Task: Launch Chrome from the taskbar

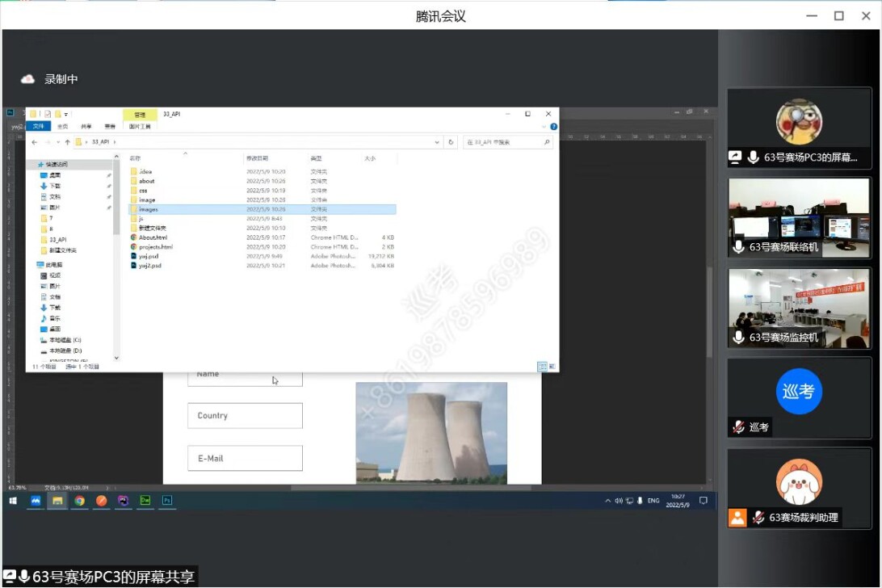Action: point(79,501)
